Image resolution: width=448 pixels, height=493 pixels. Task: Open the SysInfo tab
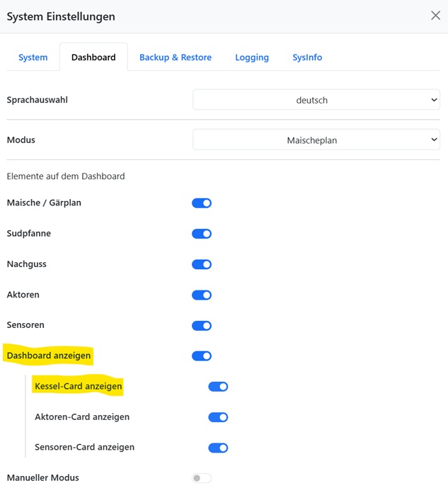tap(307, 57)
